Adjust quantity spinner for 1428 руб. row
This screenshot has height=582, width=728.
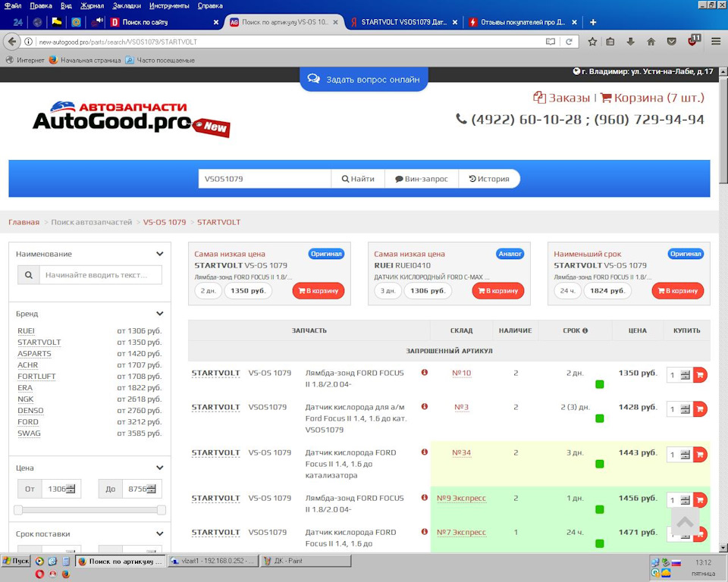(686, 409)
